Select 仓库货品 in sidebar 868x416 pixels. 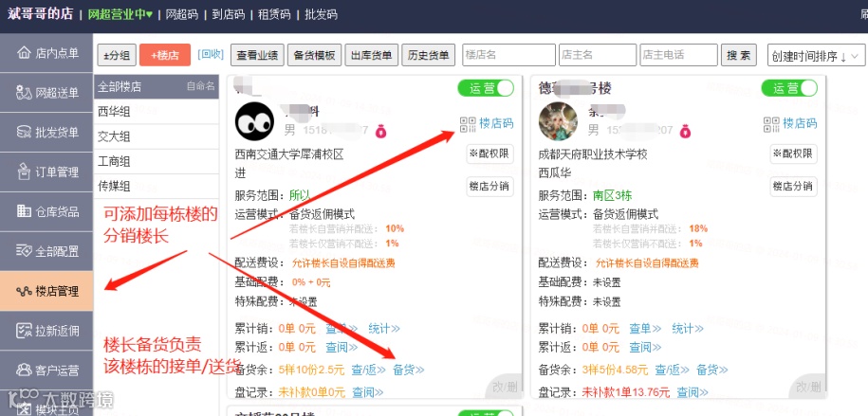click(46, 212)
